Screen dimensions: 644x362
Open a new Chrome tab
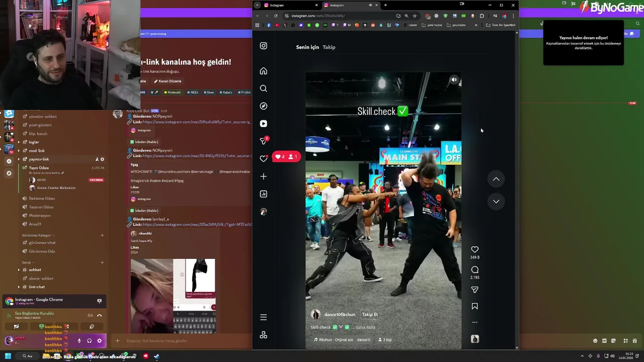pos(385,5)
